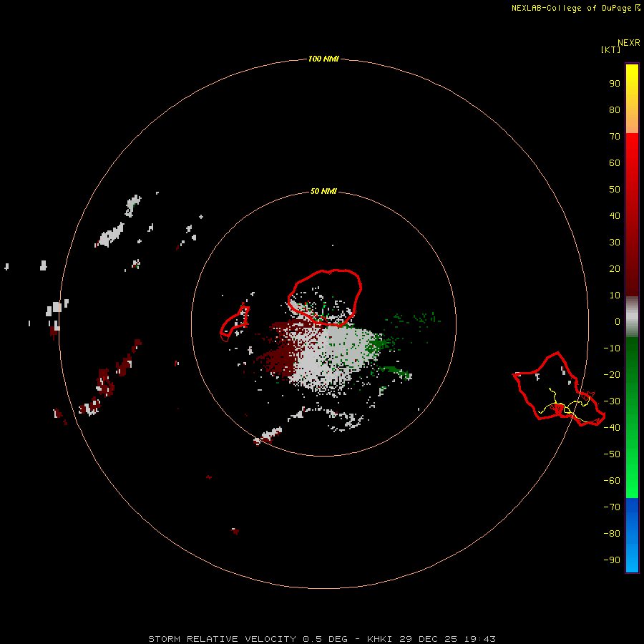Image resolution: width=644 pixels, height=644 pixels.
Task: Pick the gray zero-velocity segment of color bar
Action: (632, 317)
